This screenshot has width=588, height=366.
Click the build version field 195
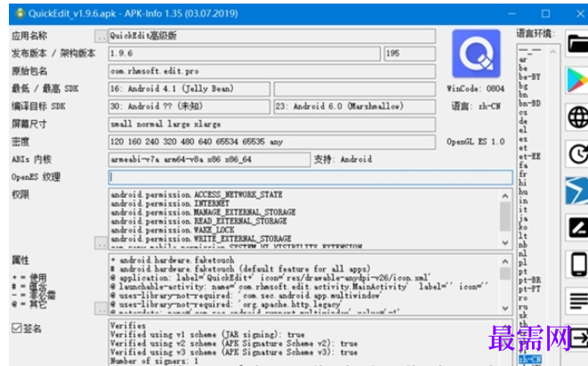pos(409,53)
